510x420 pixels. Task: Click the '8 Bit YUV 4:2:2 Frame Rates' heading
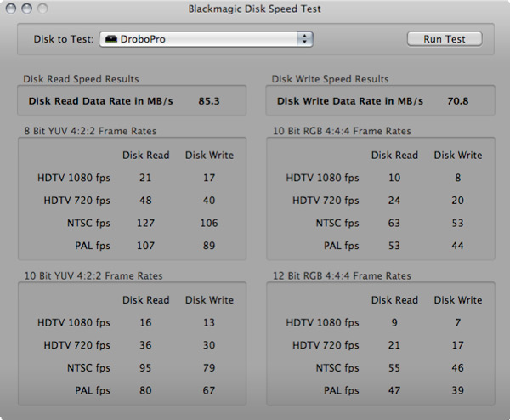pyautogui.click(x=90, y=131)
